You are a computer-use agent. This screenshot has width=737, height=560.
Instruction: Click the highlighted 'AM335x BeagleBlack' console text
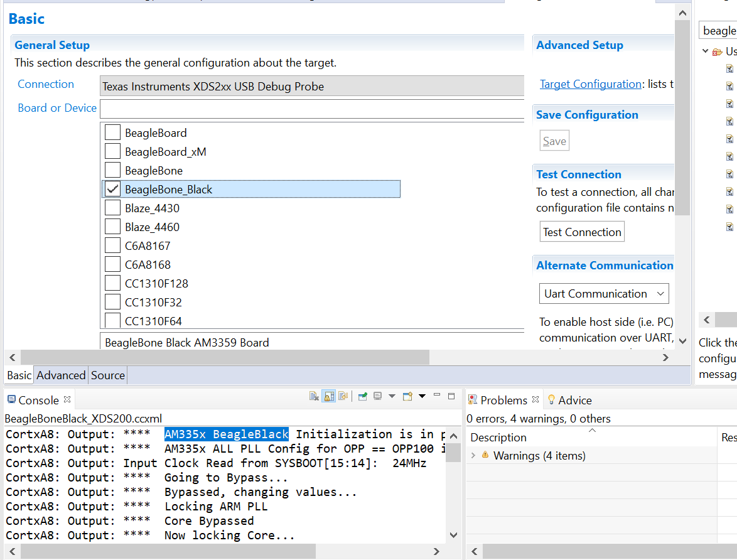(x=227, y=434)
